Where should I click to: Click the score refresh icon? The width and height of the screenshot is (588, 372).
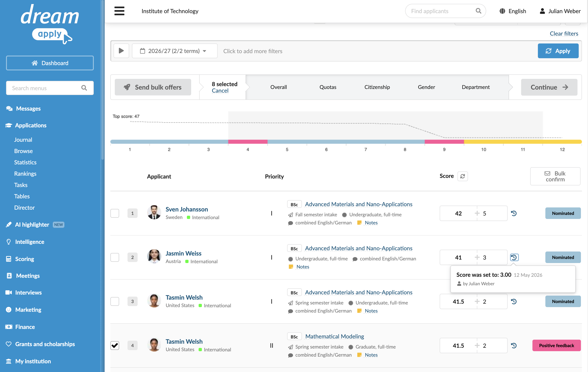[x=463, y=176]
